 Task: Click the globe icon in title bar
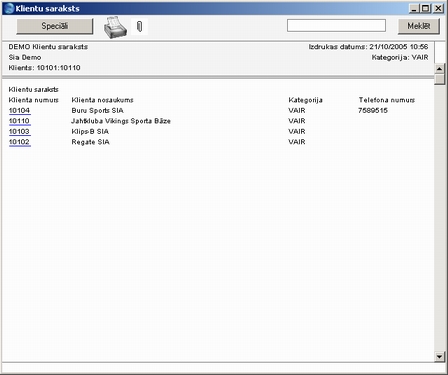click(x=9, y=8)
